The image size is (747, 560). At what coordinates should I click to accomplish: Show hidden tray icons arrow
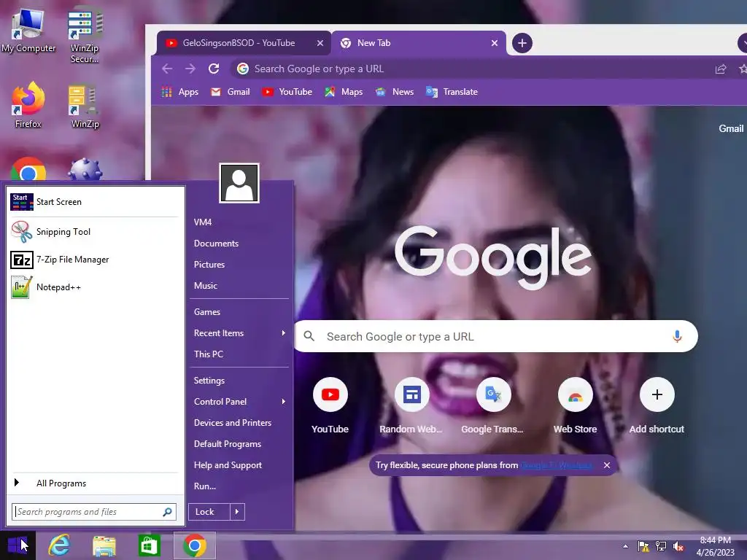(x=625, y=546)
